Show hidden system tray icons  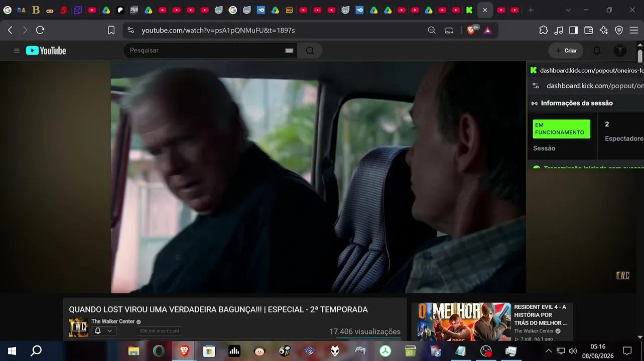click(x=548, y=351)
